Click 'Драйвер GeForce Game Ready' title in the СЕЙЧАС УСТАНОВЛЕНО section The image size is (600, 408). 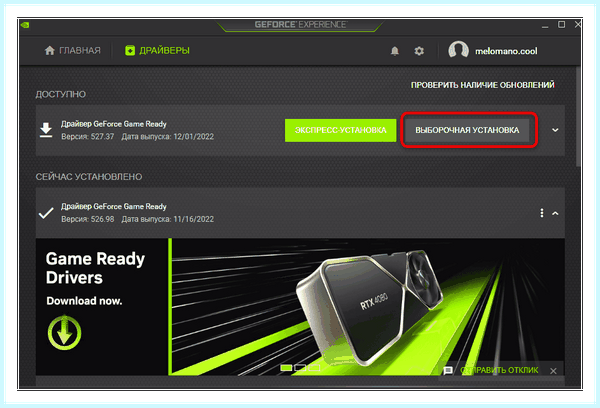point(114,207)
